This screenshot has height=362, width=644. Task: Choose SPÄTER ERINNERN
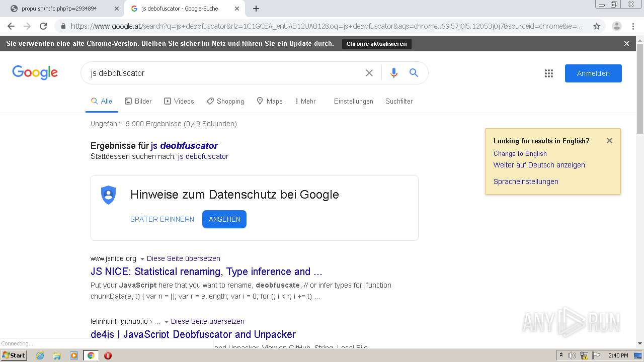point(162,219)
